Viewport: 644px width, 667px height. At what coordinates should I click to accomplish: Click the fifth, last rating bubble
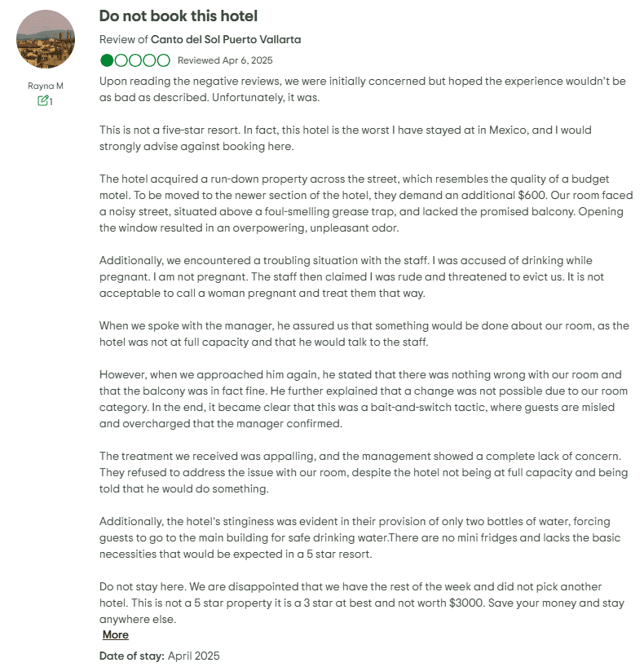click(163, 60)
